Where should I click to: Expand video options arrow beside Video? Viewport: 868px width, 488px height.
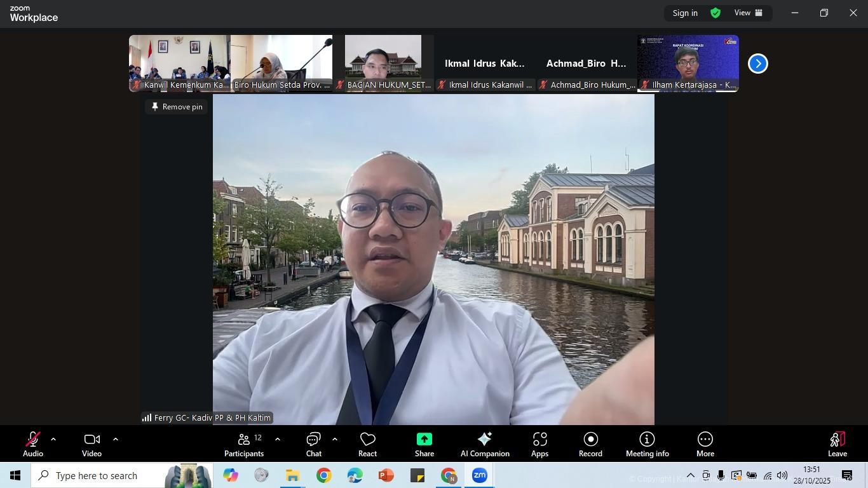pos(115,439)
